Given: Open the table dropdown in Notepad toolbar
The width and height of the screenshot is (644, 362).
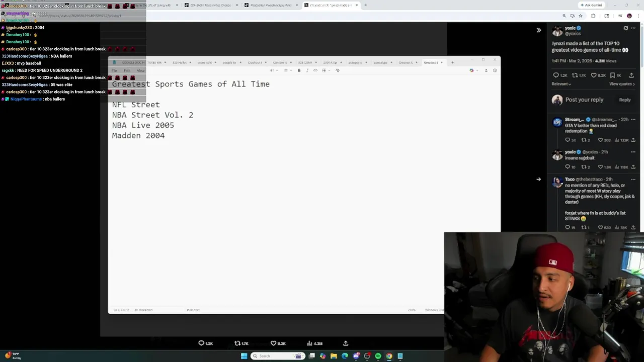Looking at the screenshot, I should click(325, 70).
